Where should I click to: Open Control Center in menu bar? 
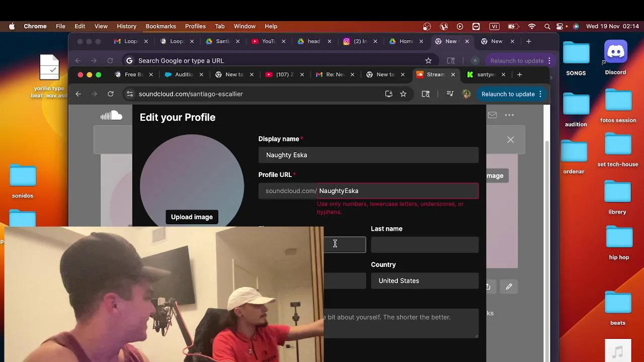coord(560,26)
